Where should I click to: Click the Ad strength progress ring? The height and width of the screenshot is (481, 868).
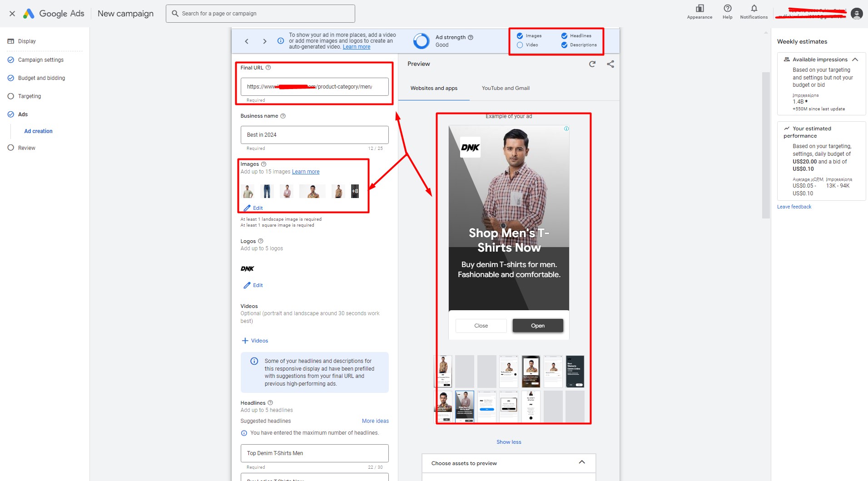(x=422, y=41)
